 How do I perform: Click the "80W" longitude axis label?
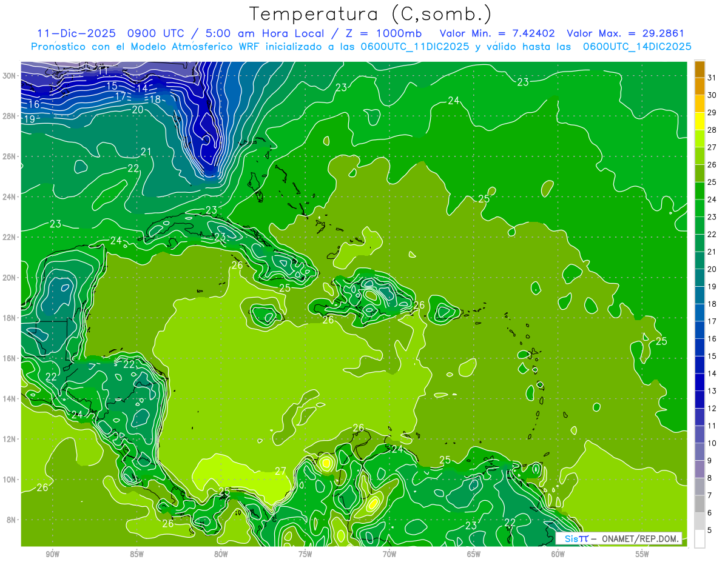click(221, 554)
